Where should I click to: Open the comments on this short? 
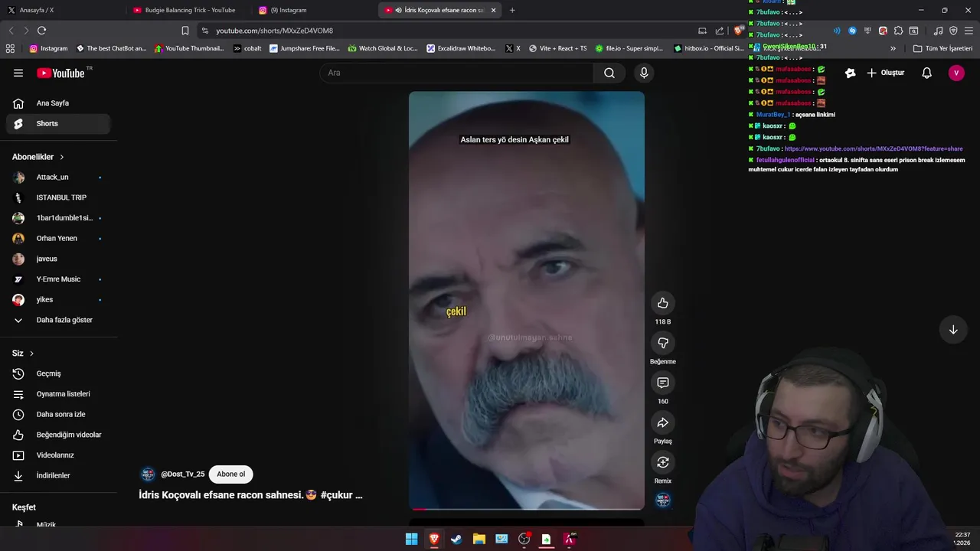pyautogui.click(x=663, y=383)
